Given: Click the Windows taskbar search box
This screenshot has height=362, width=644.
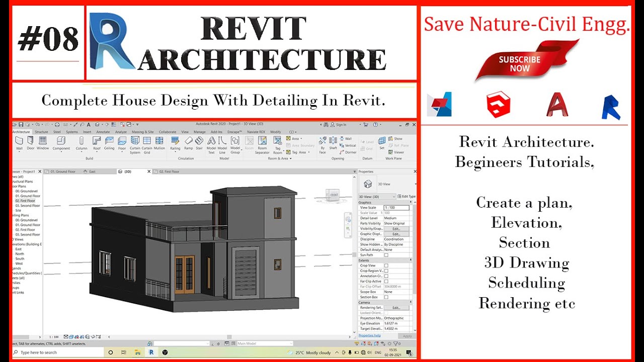Looking at the screenshot, I should [x=58, y=352].
